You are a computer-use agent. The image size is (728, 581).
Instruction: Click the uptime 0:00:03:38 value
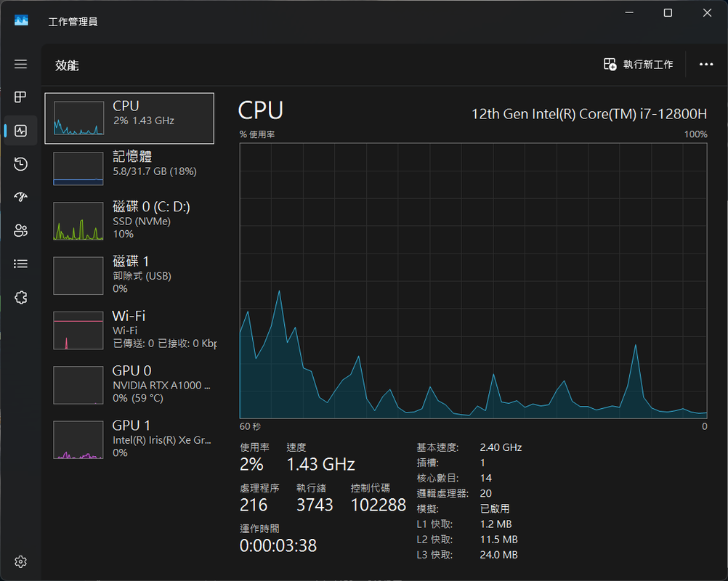[278, 545]
